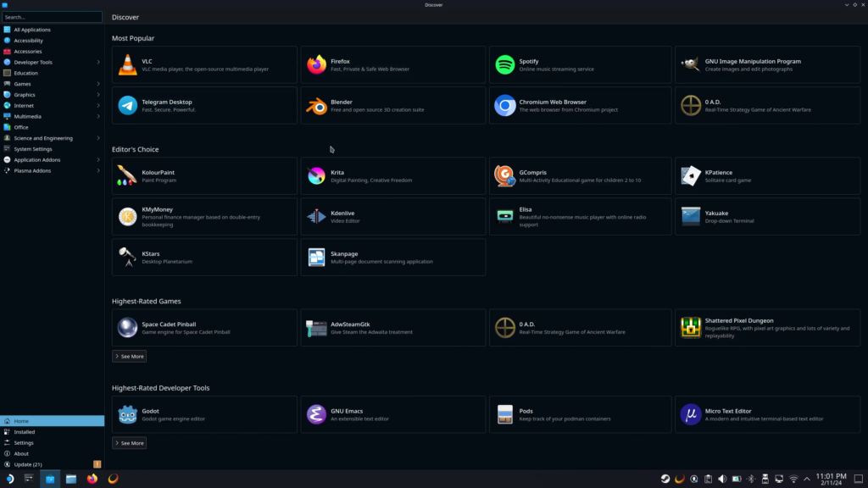The height and width of the screenshot is (488, 868).
Task: Launch Firefox from the bottom taskbar
Action: pyautogui.click(x=92, y=479)
